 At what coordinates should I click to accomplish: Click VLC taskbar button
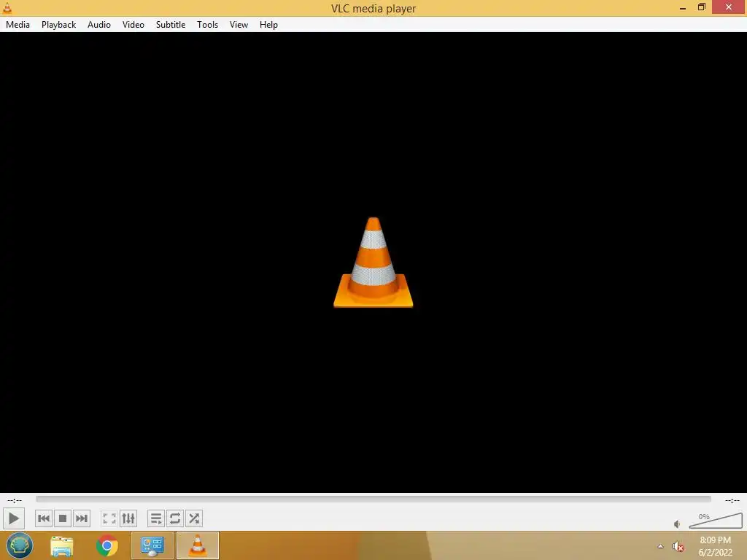pos(198,545)
